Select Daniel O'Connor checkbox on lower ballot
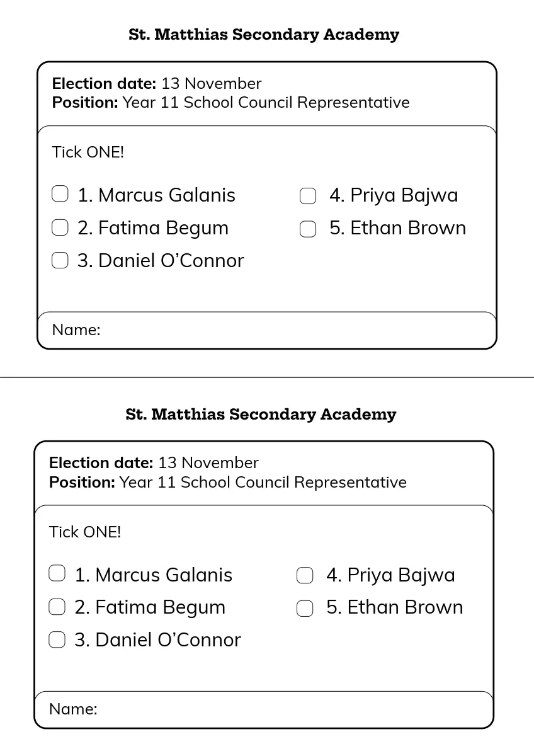Image resolution: width=534 pixels, height=756 pixels. (x=57, y=640)
